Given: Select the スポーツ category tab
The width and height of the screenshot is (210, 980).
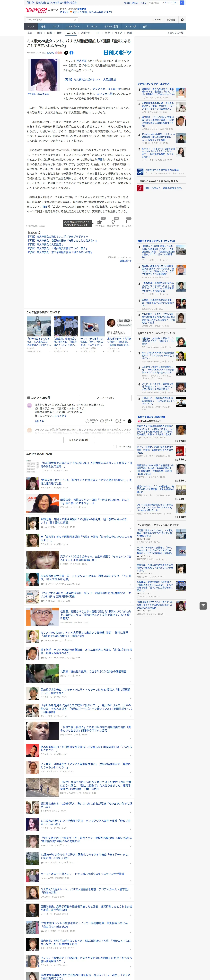Looking at the screenshot, I should point(85,33).
